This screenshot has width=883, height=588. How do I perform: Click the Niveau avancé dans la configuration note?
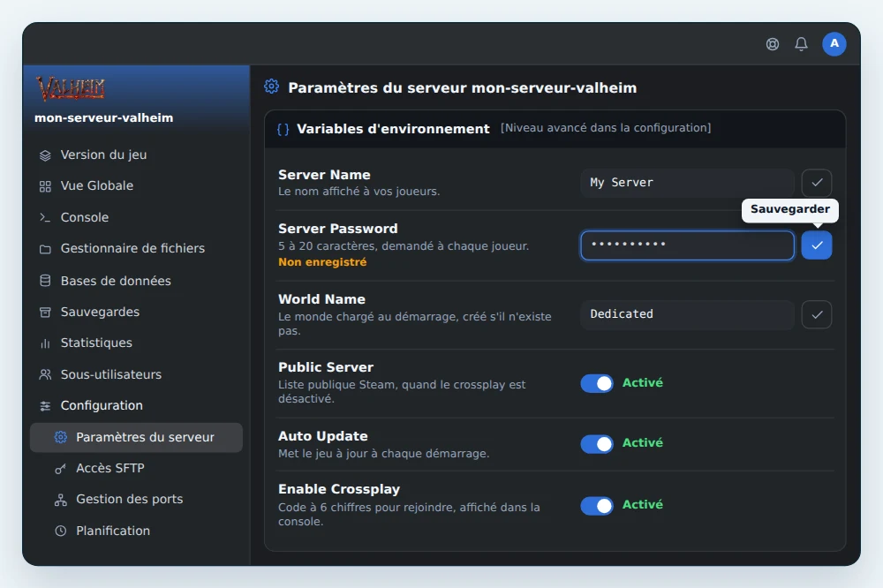[x=606, y=128]
